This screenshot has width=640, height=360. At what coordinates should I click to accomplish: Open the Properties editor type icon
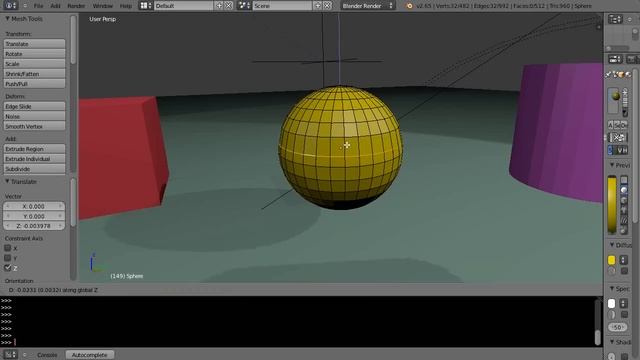coord(615,59)
